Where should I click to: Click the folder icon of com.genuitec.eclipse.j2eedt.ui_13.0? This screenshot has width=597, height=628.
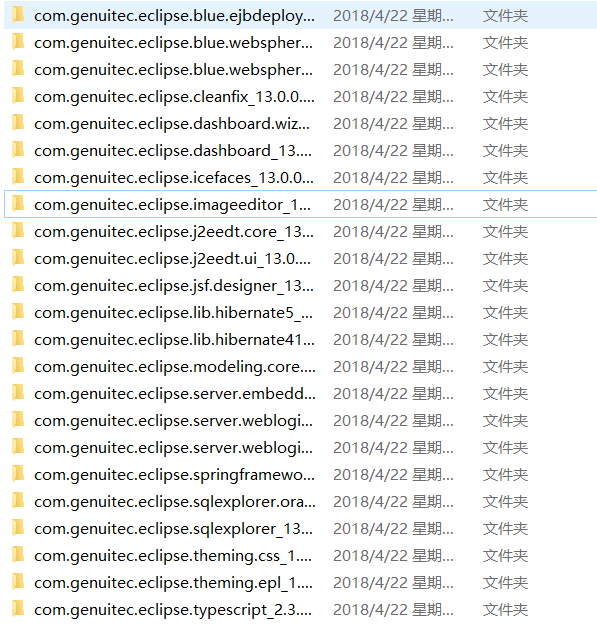pos(18,258)
